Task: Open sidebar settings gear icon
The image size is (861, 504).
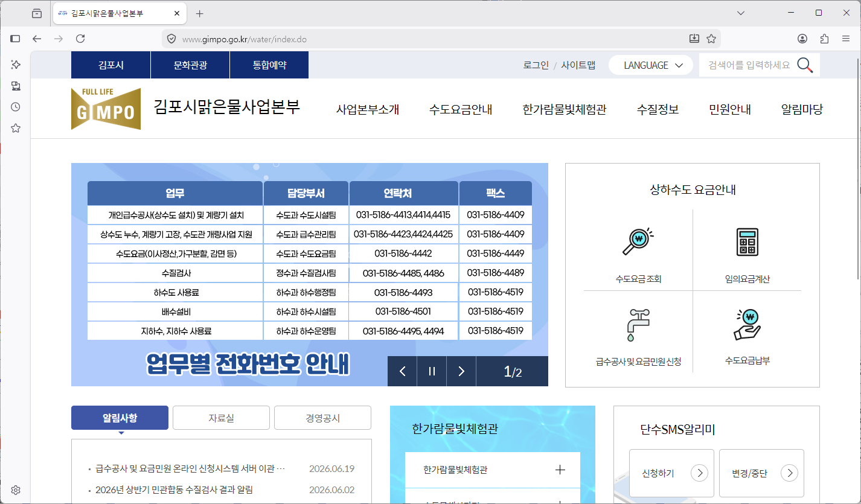Action: point(16,490)
